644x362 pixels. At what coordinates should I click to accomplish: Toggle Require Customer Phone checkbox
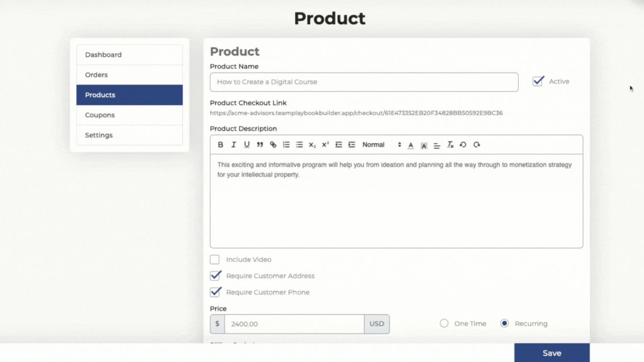click(215, 292)
